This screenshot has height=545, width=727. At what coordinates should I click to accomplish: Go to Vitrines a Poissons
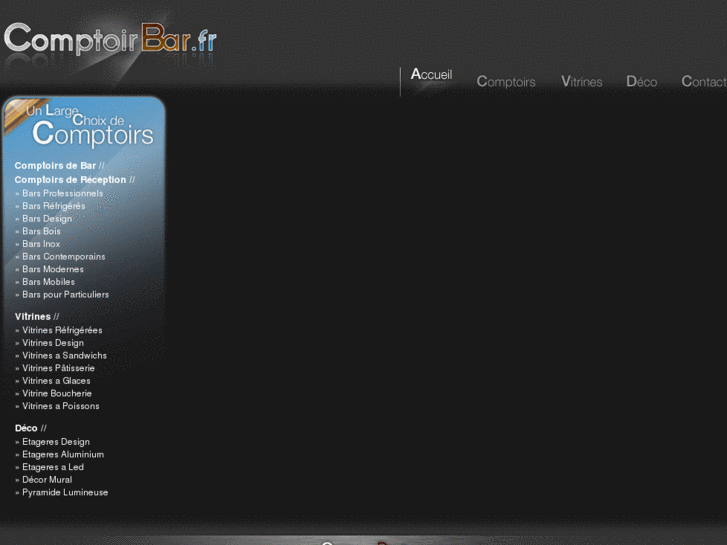(61, 406)
